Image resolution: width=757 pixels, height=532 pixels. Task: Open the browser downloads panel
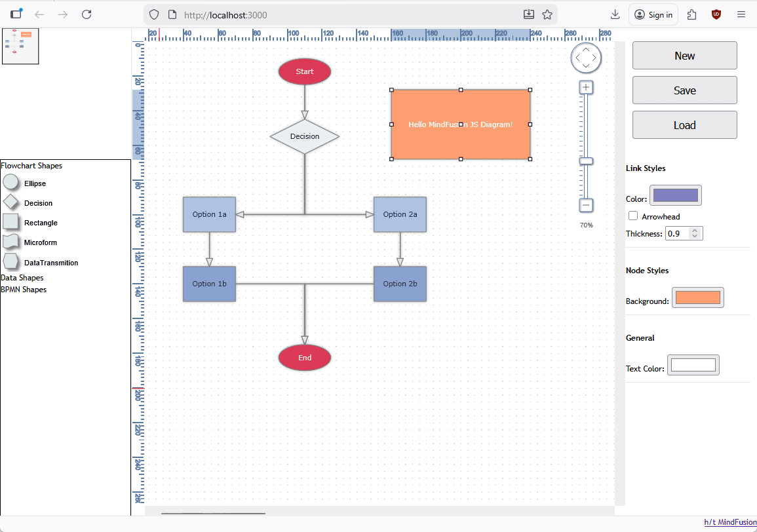(x=615, y=14)
